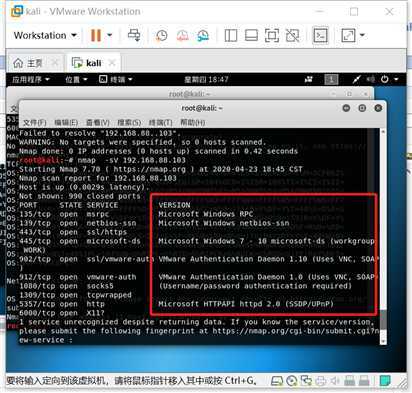The image size is (412, 393).
Task: Open the 终端(T) menu in terminal
Action: point(160,123)
